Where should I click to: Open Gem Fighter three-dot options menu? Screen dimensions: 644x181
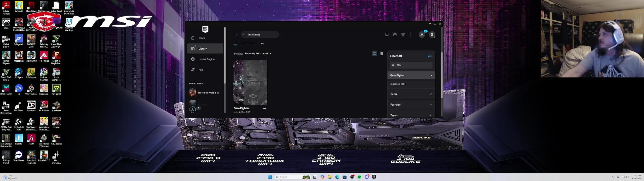[264, 109]
